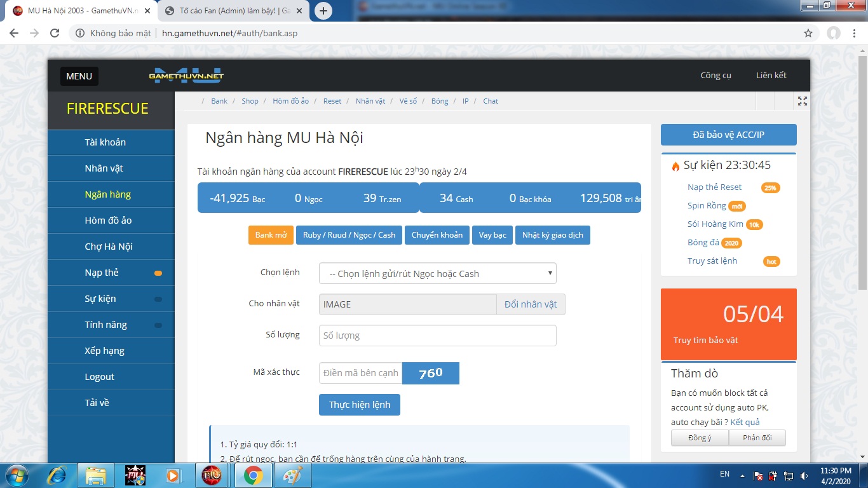This screenshot has height=488, width=868.
Task: Click the Số lượng input field
Action: tap(437, 335)
